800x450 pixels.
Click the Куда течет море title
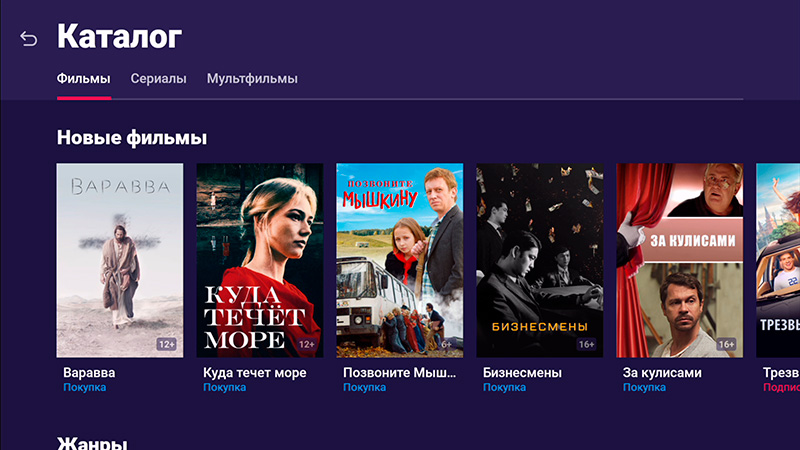click(255, 372)
